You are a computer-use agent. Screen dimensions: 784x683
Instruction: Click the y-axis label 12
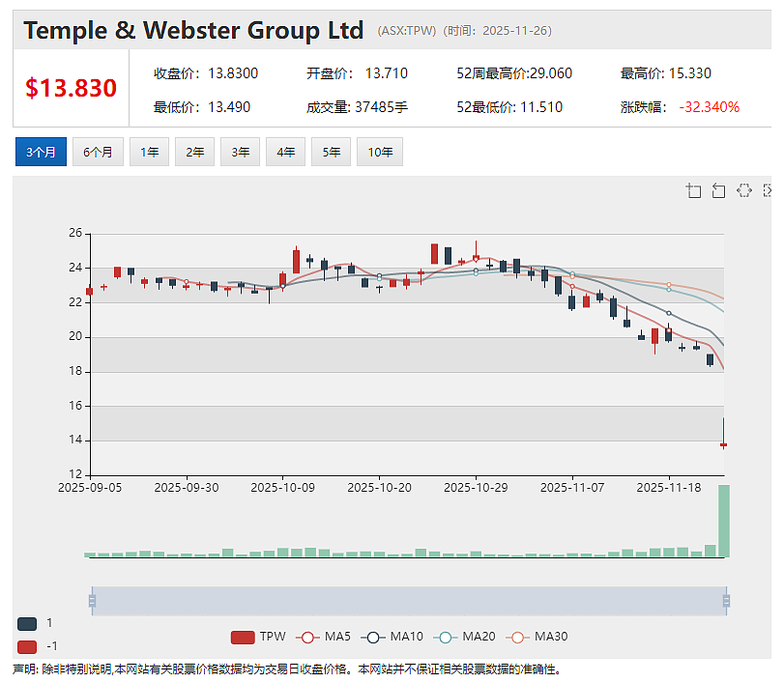click(75, 473)
